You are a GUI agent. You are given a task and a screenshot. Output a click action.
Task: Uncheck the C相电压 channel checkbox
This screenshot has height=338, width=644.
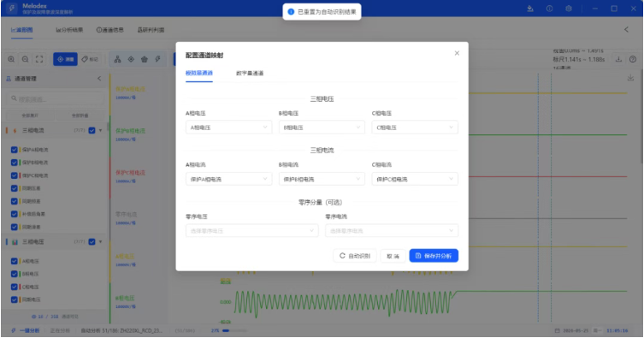(x=15, y=287)
